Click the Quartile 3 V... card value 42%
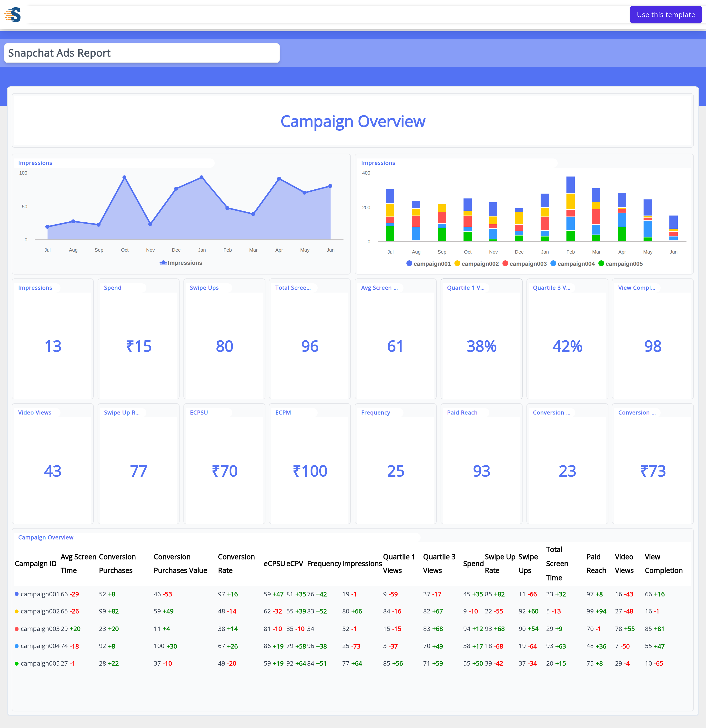Image resolution: width=706 pixels, height=728 pixels. point(567,346)
